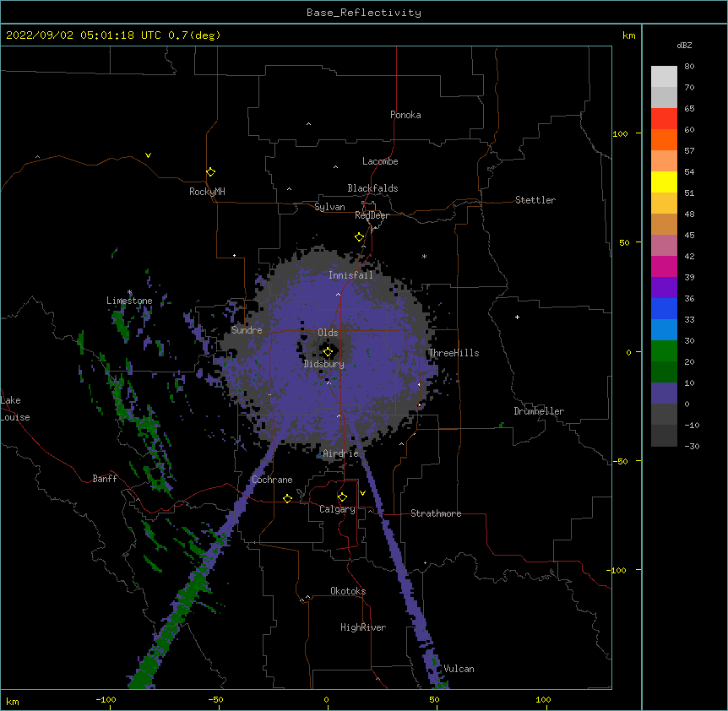Click the Calgary city label
Viewport: 728px width, 711px height.
click(337, 509)
